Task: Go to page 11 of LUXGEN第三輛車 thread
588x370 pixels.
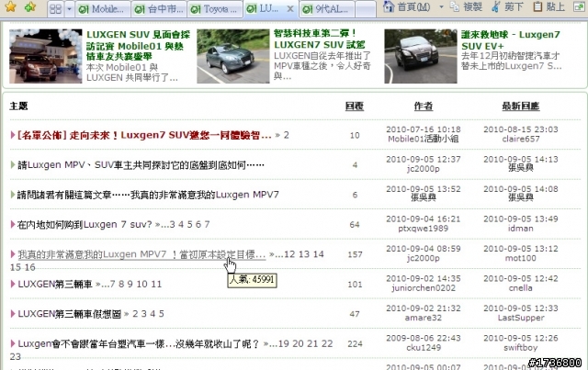Action: click(x=156, y=284)
